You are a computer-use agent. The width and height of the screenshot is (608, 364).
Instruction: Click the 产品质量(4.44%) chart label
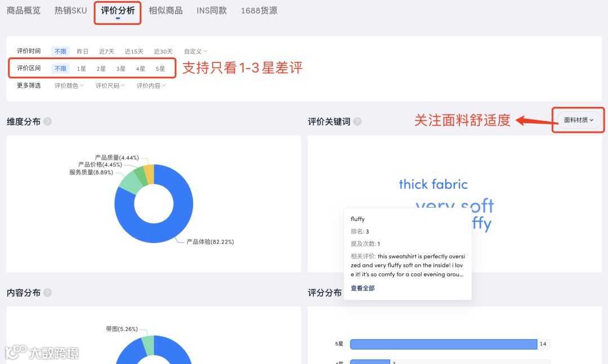coord(117,158)
